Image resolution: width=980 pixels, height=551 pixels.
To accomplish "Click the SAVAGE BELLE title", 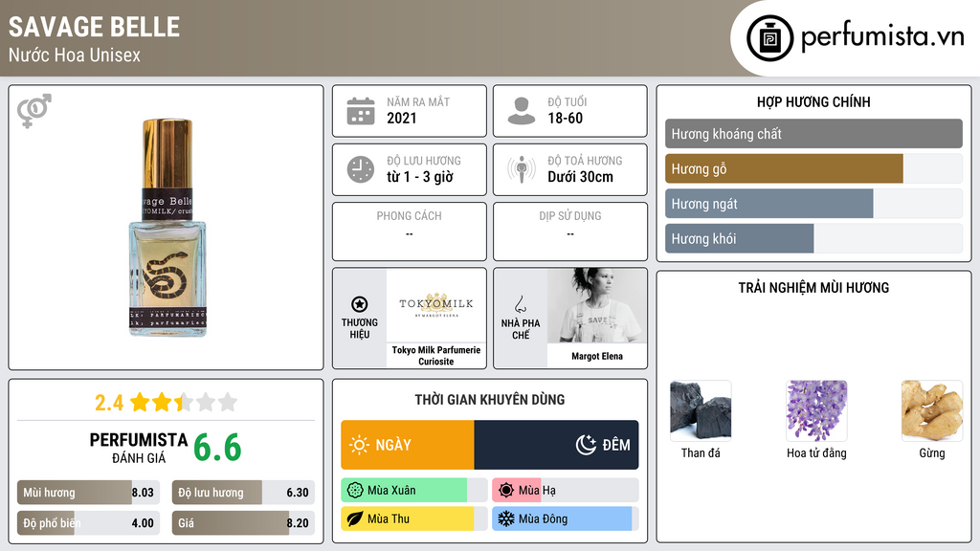I will (95, 27).
